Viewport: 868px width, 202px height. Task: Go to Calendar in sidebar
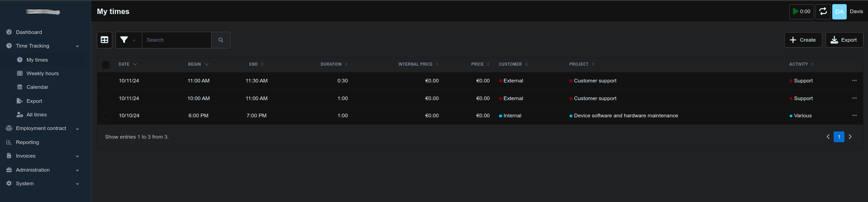point(37,87)
